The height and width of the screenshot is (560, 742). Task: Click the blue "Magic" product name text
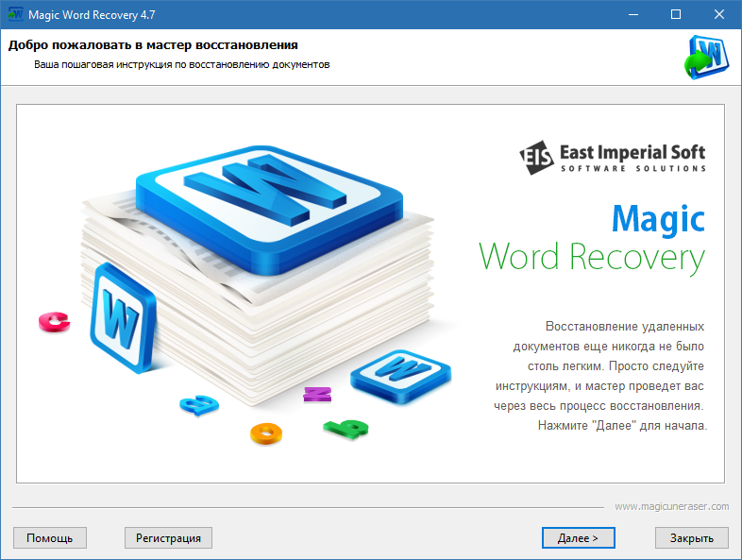click(x=658, y=219)
